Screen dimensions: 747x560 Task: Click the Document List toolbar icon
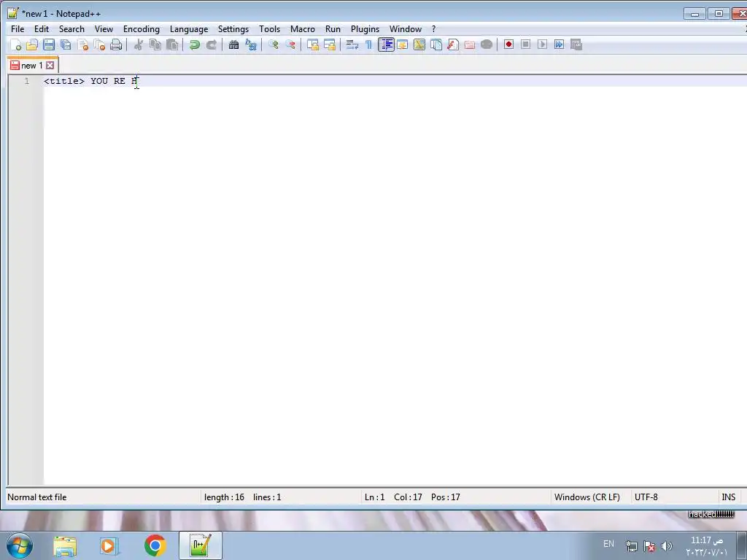436,44
